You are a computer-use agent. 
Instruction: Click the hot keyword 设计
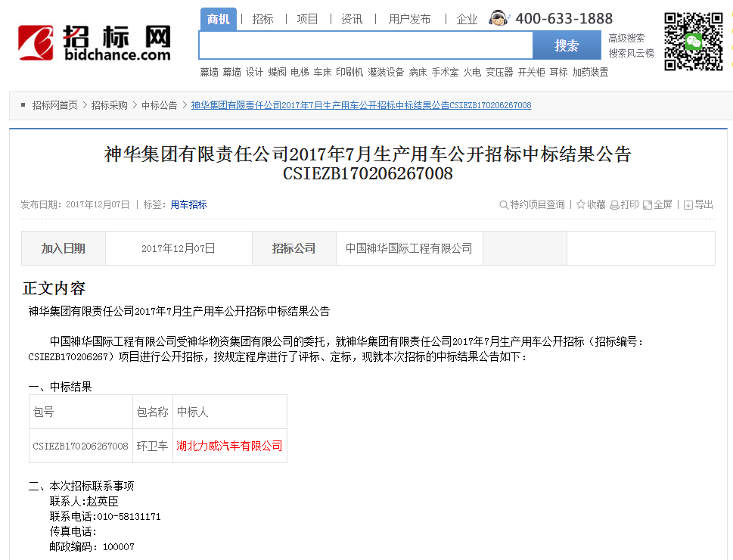pyautogui.click(x=254, y=72)
